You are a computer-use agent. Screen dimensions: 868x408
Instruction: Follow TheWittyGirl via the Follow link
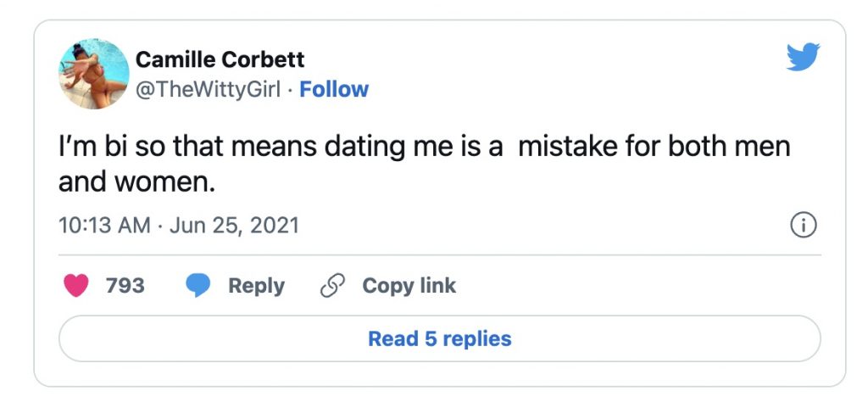click(x=334, y=89)
